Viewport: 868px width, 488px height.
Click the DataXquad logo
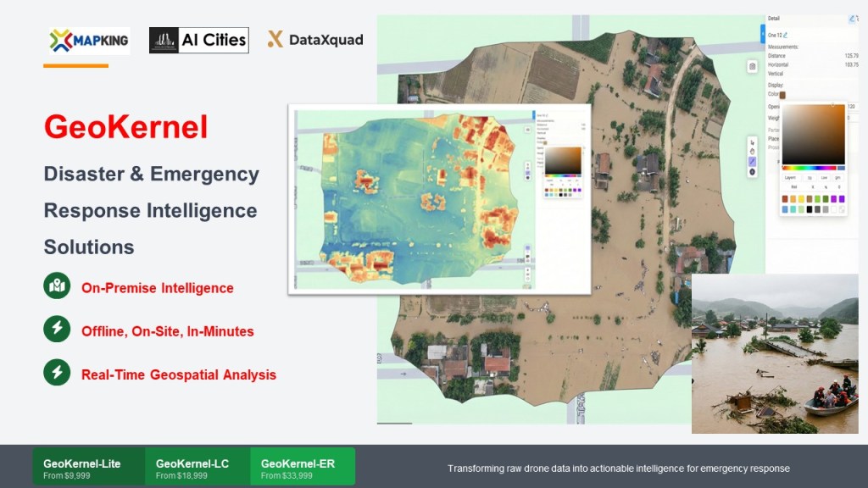[315, 39]
